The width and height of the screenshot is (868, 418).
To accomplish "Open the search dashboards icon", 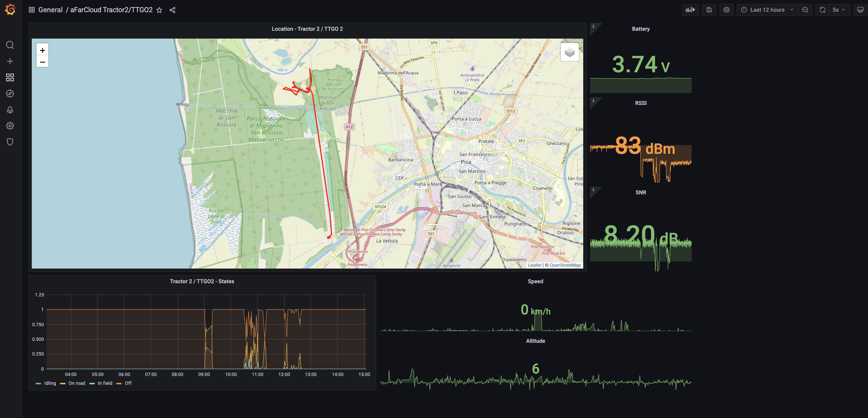I will click(10, 45).
